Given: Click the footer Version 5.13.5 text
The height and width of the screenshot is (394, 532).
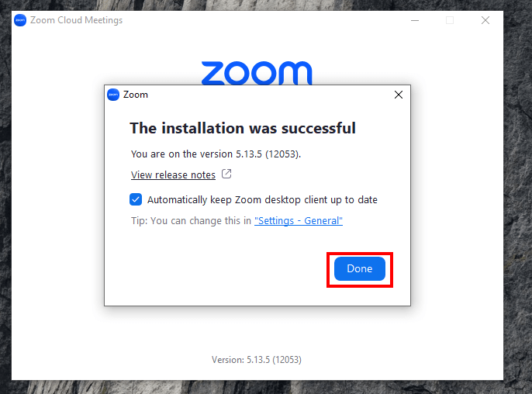Looking at the screenshot, I should point(257,360).
